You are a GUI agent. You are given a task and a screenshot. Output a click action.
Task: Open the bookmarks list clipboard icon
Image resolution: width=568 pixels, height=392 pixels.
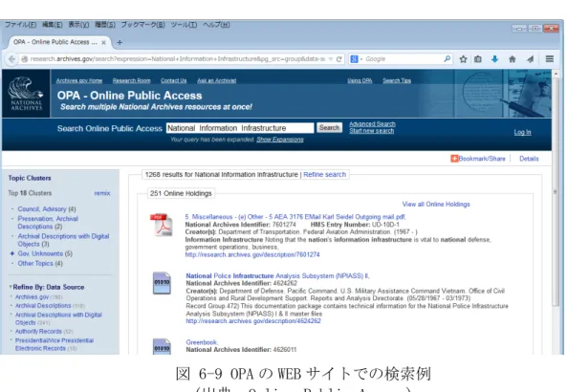(478, 59)
